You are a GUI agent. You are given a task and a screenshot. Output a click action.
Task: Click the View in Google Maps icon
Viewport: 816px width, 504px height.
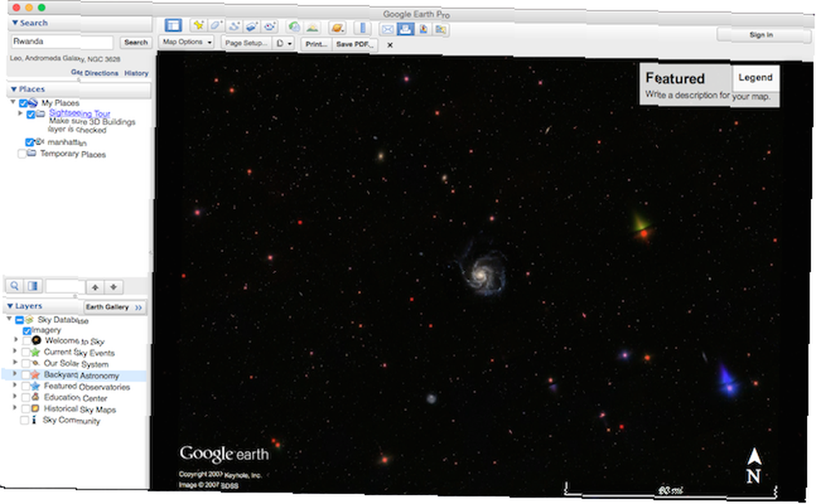[441, 30]
